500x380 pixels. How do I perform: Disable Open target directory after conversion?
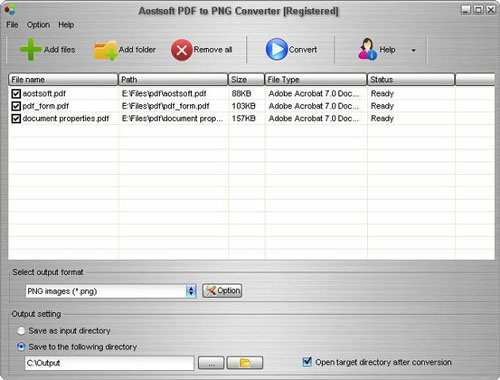click(307, 362)
